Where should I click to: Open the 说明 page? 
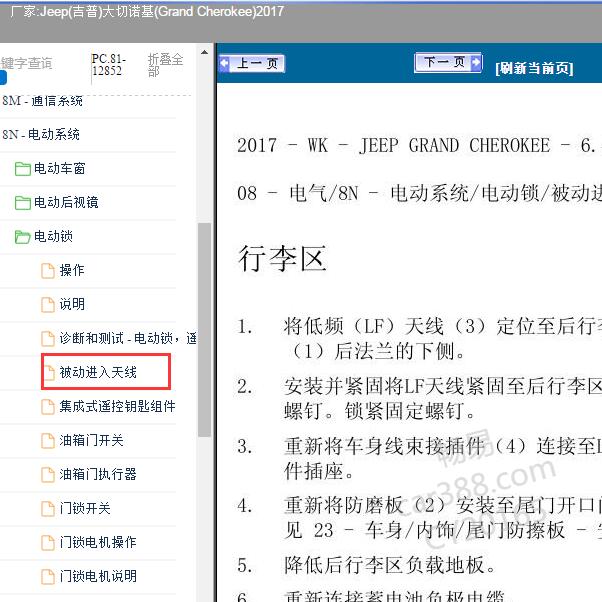click(72, 304)
